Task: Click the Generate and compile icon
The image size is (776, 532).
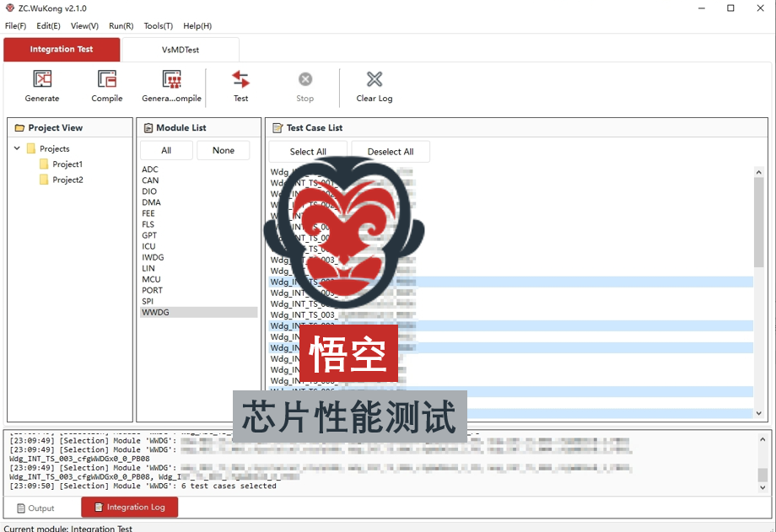Action: (172, 79)
